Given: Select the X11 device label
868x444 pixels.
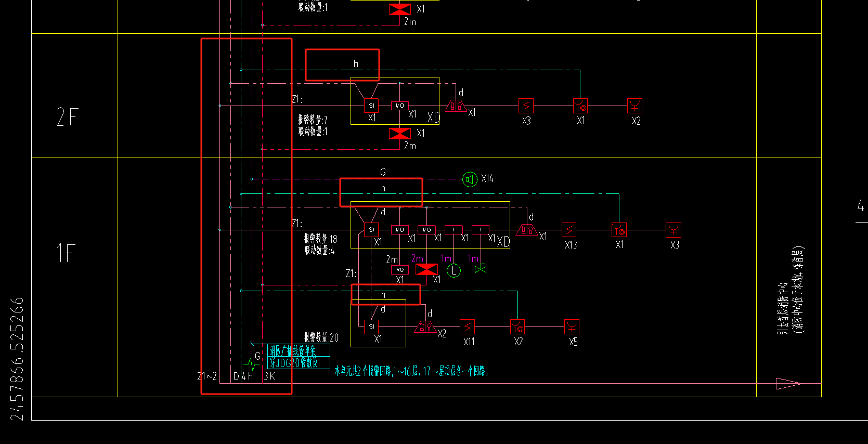Looking at the screenshot, I should (469, 342).
